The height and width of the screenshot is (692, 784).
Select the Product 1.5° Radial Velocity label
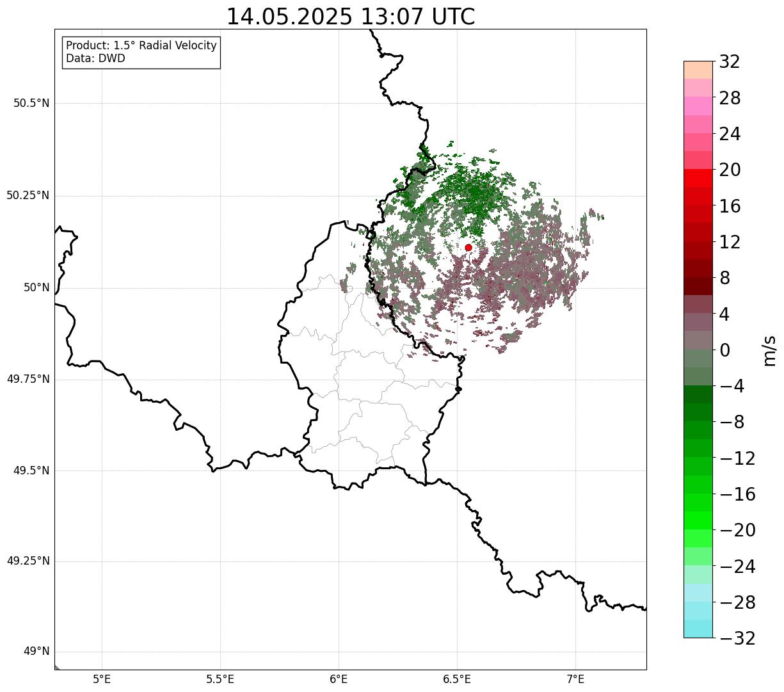[x=141, y=46]
